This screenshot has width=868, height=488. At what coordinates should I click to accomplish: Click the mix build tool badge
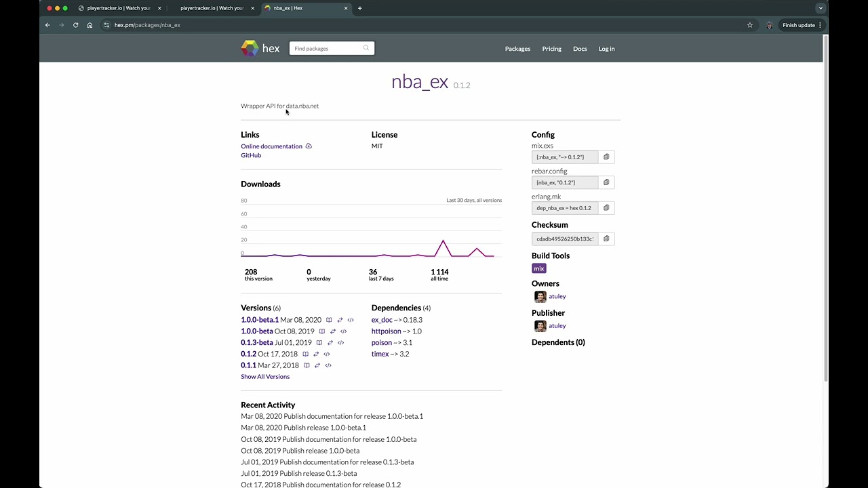click(539, 268)
